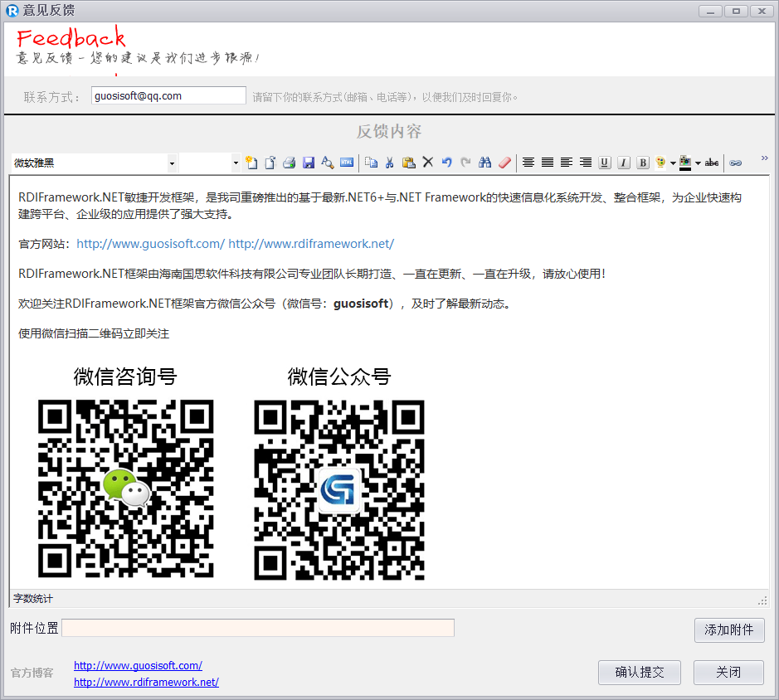This screenshot has height=700, width=779.
Task: Click the 确认提交 button
Action: coord(639,673)
